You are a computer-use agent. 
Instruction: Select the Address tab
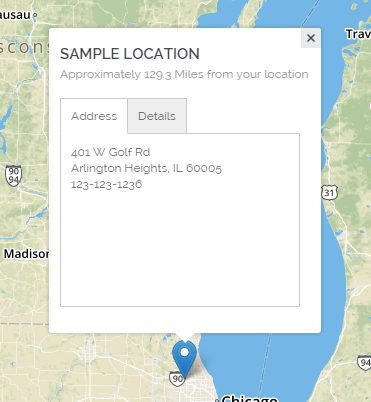click(94, 116)
